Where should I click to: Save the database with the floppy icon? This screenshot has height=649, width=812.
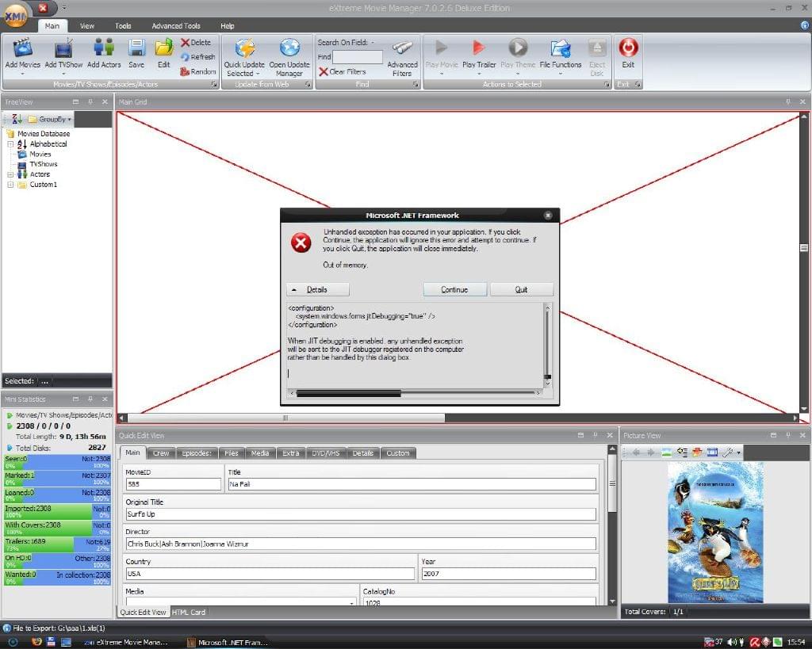136,48
